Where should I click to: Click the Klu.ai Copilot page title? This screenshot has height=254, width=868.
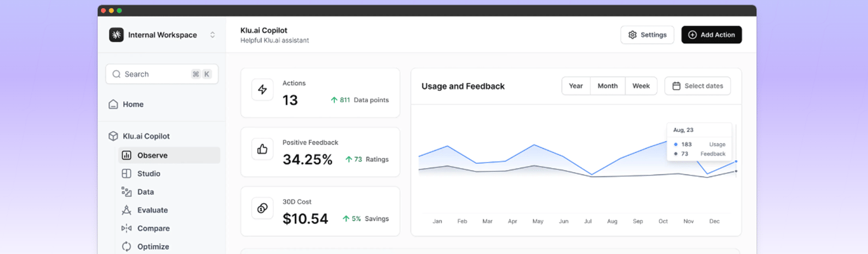pyautogui.click(x=264, y=30)
